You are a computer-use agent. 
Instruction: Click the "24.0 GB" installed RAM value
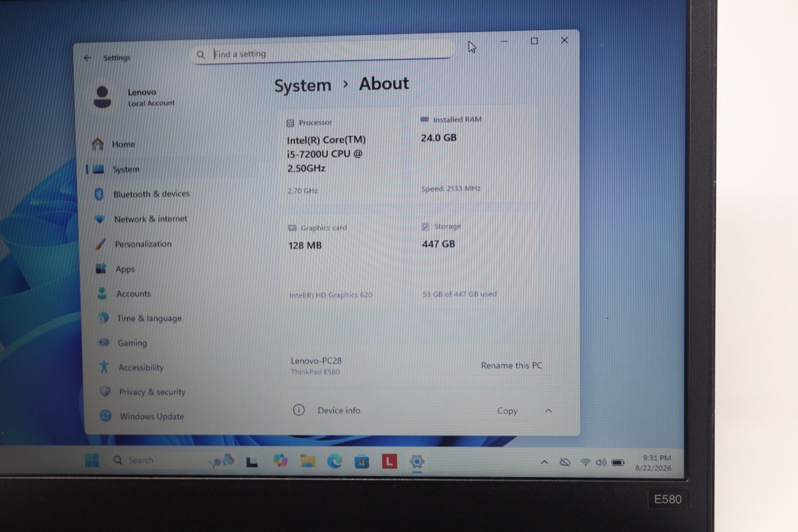coord(439,138)
